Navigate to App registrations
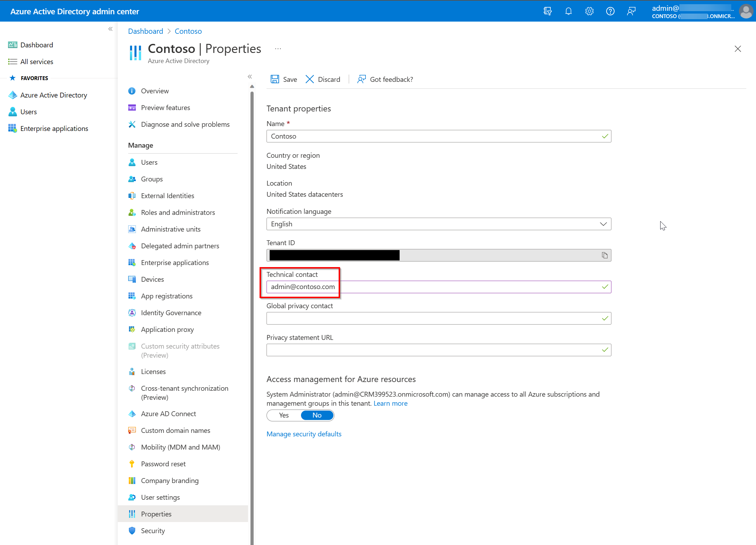756x545 pixels. coord(167,296)
